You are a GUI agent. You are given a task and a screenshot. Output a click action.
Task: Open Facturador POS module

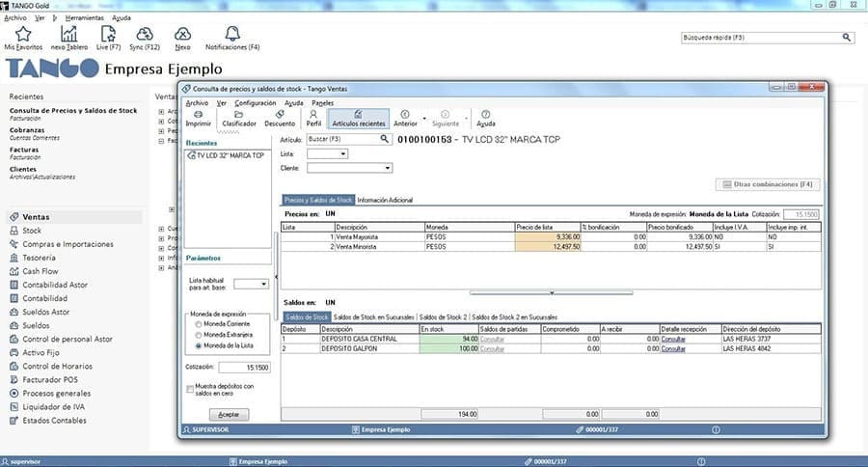click(50, 379)
